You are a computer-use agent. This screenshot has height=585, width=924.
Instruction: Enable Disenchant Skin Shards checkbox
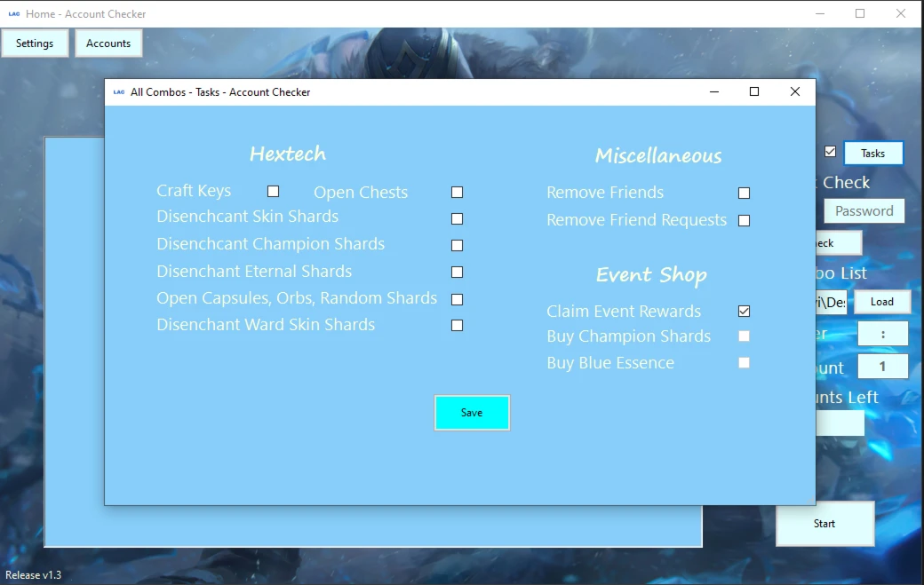pyautogui.click(x=457, y=218)
